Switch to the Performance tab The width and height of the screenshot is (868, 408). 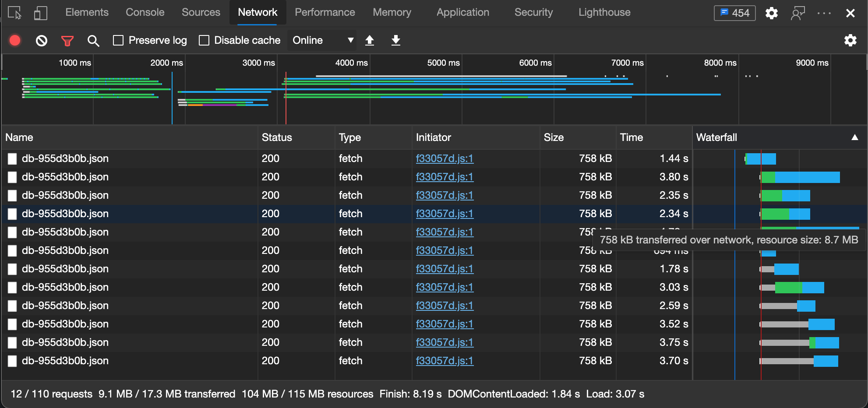click(x=325, y=12)
